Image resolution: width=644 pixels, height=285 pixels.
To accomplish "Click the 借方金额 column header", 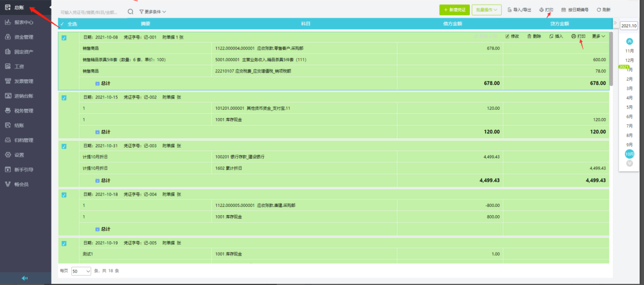I will click(x=452, y=24).
